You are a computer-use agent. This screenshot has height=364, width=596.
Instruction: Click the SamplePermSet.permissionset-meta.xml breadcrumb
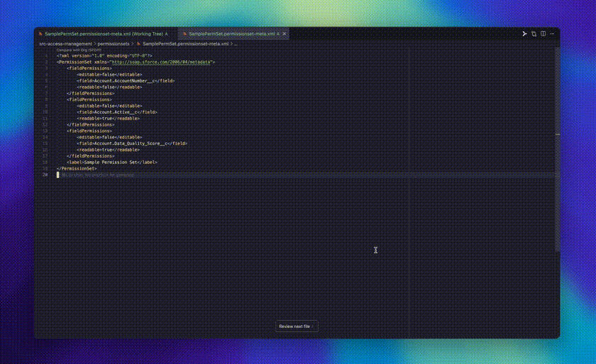point(185,44)
